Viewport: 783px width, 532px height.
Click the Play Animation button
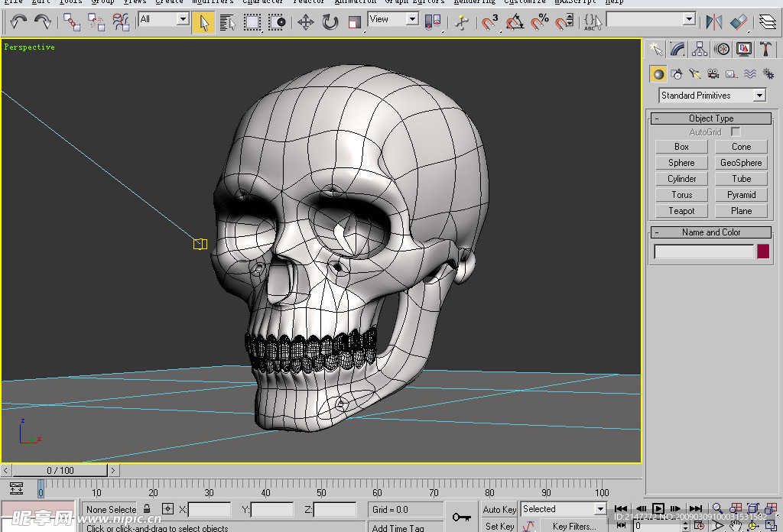tap(658, 508)
